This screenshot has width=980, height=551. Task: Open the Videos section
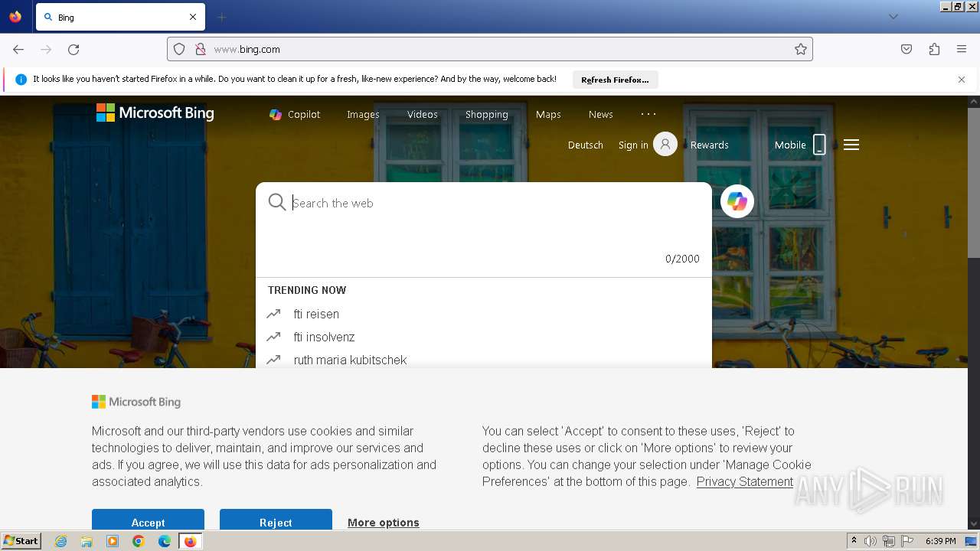pos(423,114)
